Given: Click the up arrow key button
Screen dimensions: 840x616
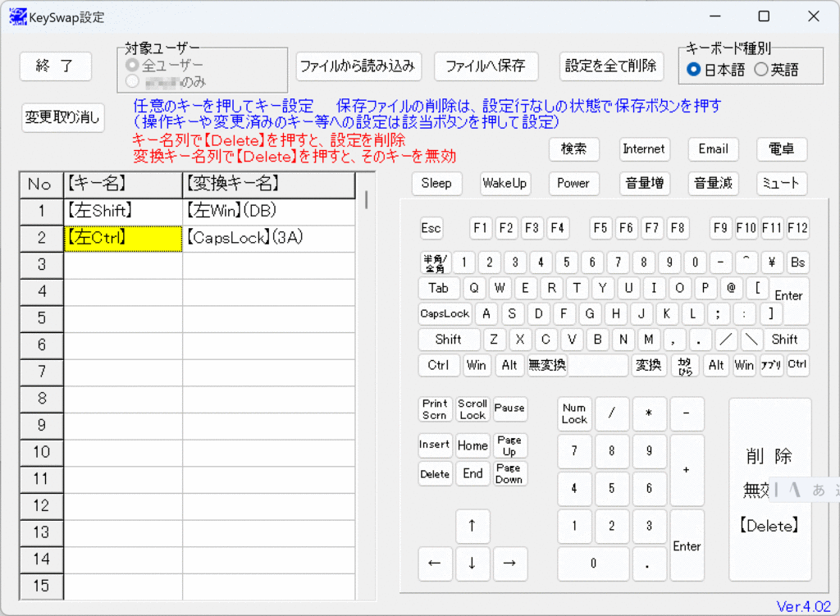Looking at the screenshot, I should coord(472,527).
